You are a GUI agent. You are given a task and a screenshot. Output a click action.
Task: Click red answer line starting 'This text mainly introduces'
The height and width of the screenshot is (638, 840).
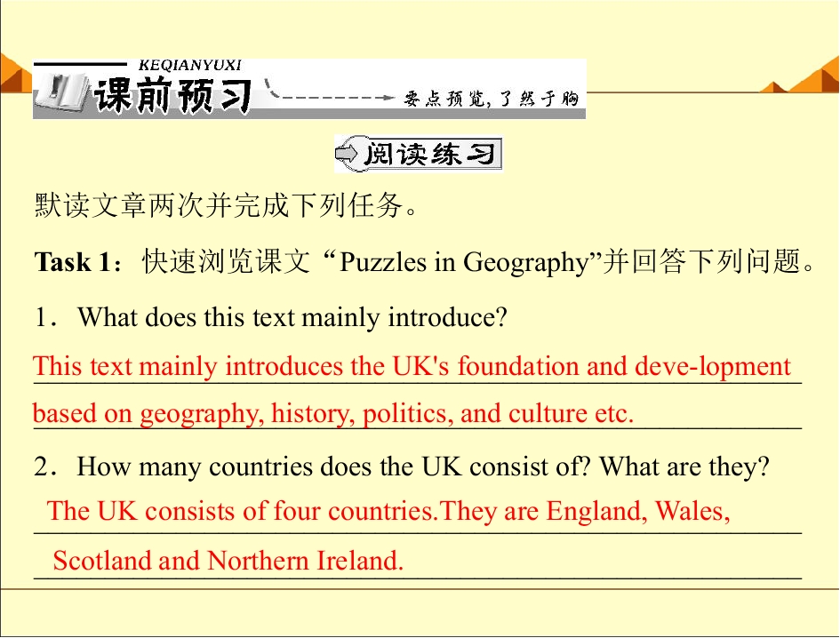click(x=412, y=366)
